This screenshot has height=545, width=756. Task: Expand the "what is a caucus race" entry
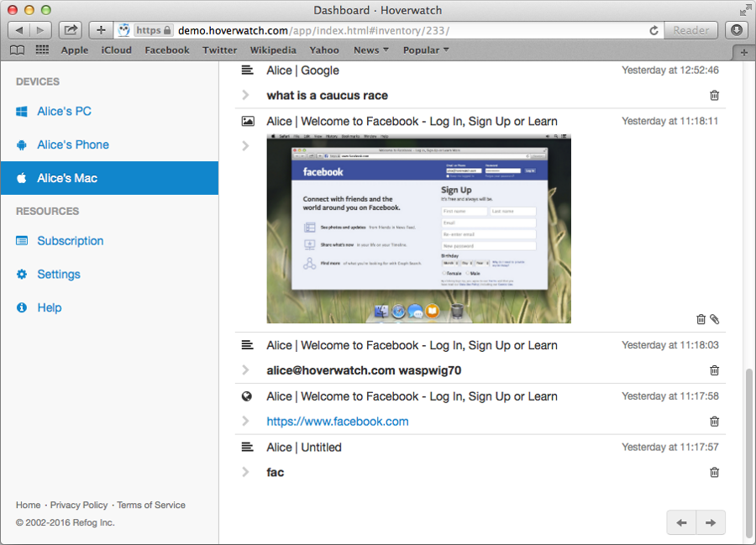pos(245,95)
